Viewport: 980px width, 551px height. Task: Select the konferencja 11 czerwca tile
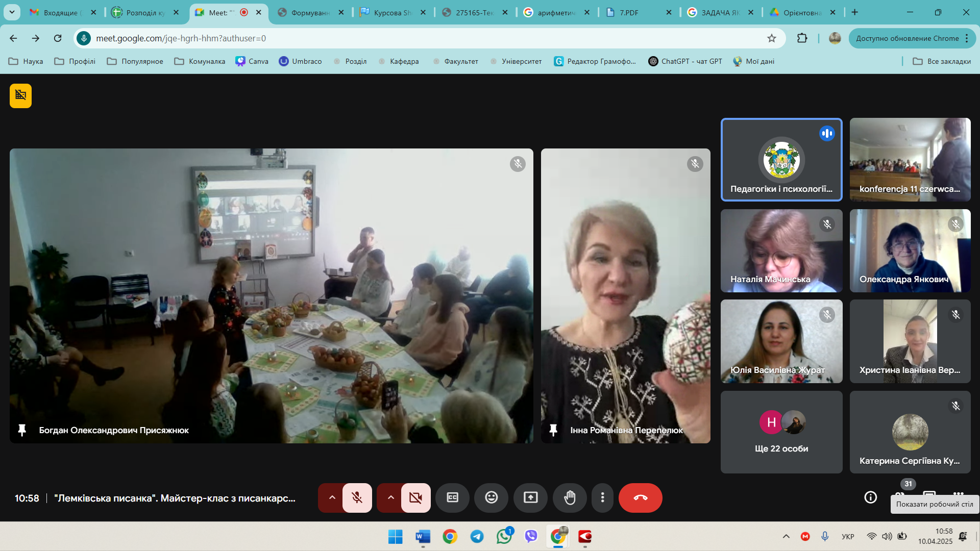coord(910,160)
